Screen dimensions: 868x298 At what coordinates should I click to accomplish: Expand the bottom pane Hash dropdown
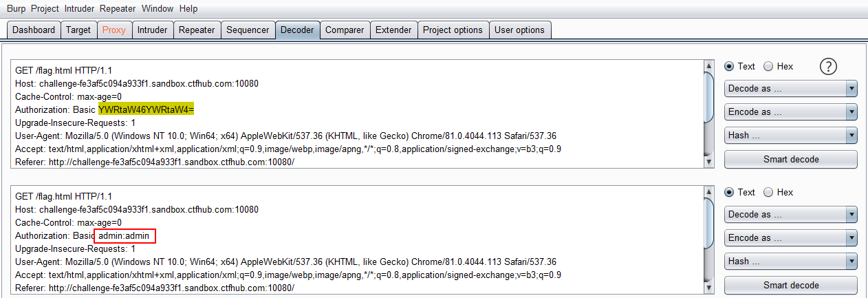tap(791, 261)
